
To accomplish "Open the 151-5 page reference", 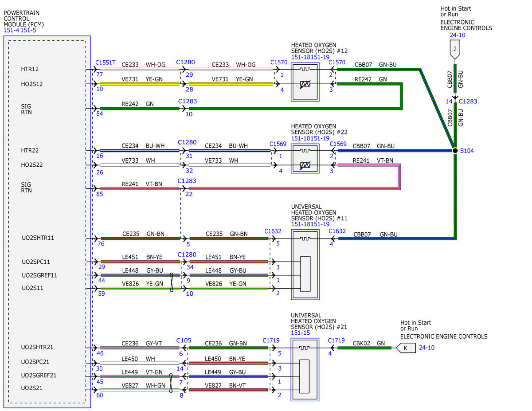I will 28,30.
